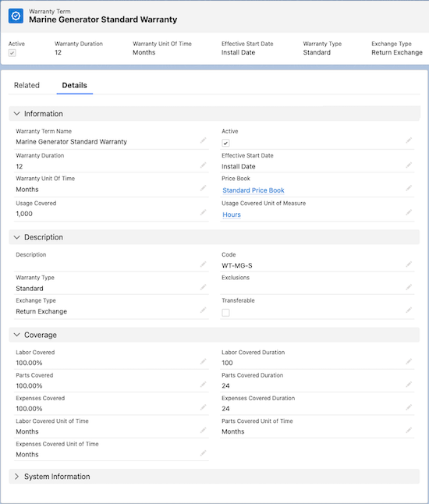429x504 pixels.
Task: Open the Hours unit of measure link
Action: click(x=232, y=215)
